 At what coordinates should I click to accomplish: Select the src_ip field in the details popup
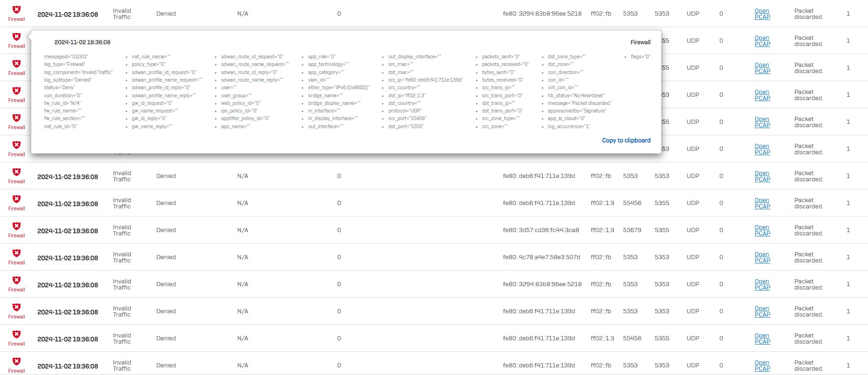pyautogui.click(x=425, y=80)
